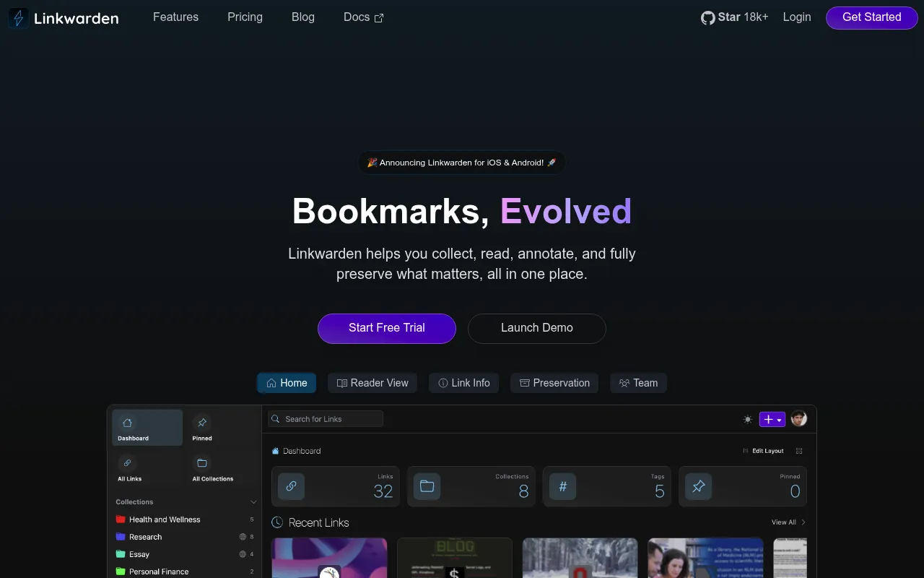
Task: Switch to the Reader View tab
Action: 372,383
